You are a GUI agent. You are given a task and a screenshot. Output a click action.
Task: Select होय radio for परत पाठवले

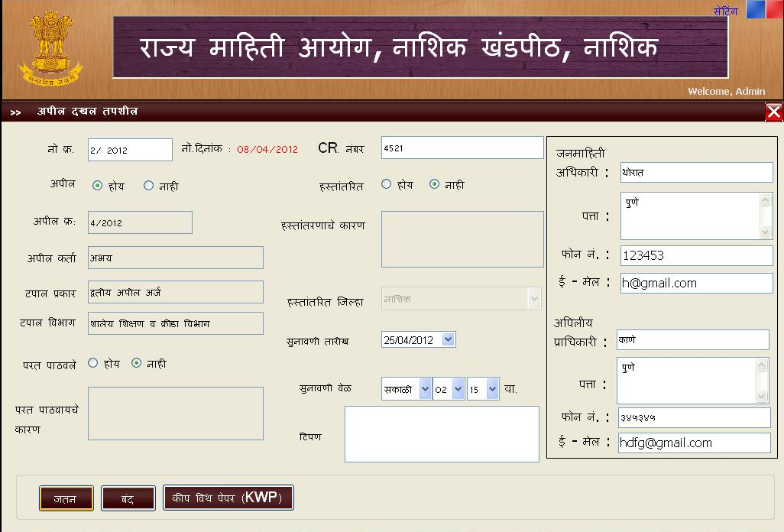93,363
